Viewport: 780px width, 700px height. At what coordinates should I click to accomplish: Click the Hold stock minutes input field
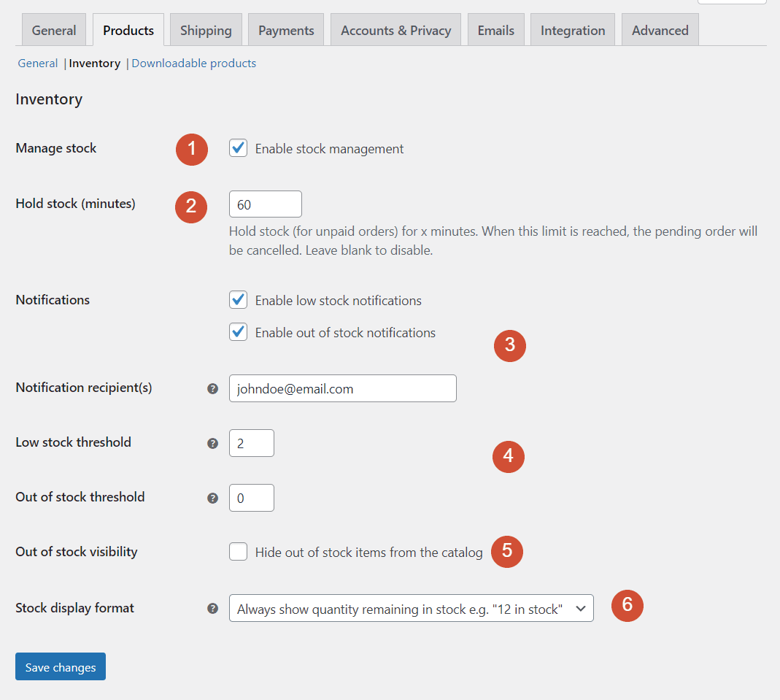pyautogui.click(x=265, y=204)
